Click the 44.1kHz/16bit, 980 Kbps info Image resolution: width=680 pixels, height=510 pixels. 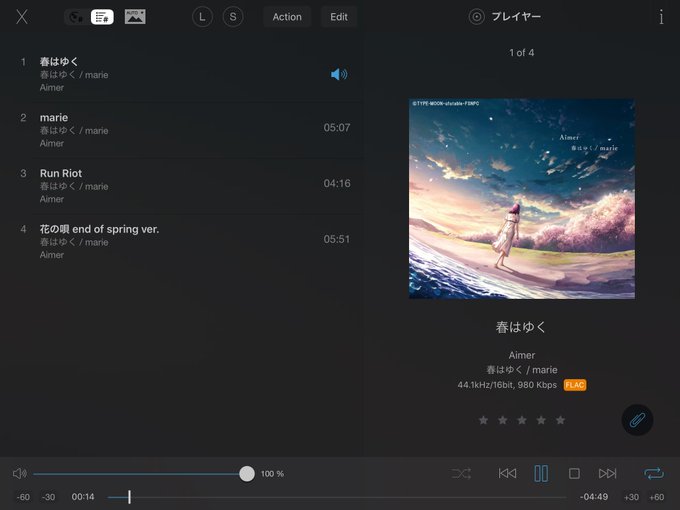(x=507, y=385)
